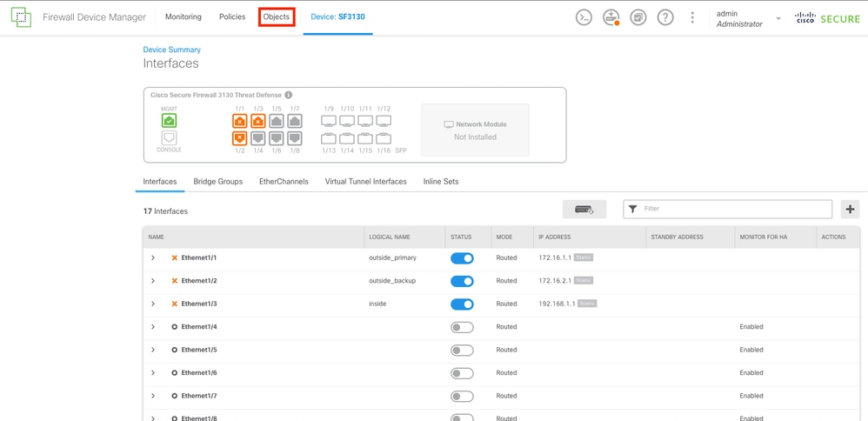The height and width of the screenshot is (421, 868).
Task: Expand the Ethernet1/4 row chevron
Action: (x=153, y=327)
